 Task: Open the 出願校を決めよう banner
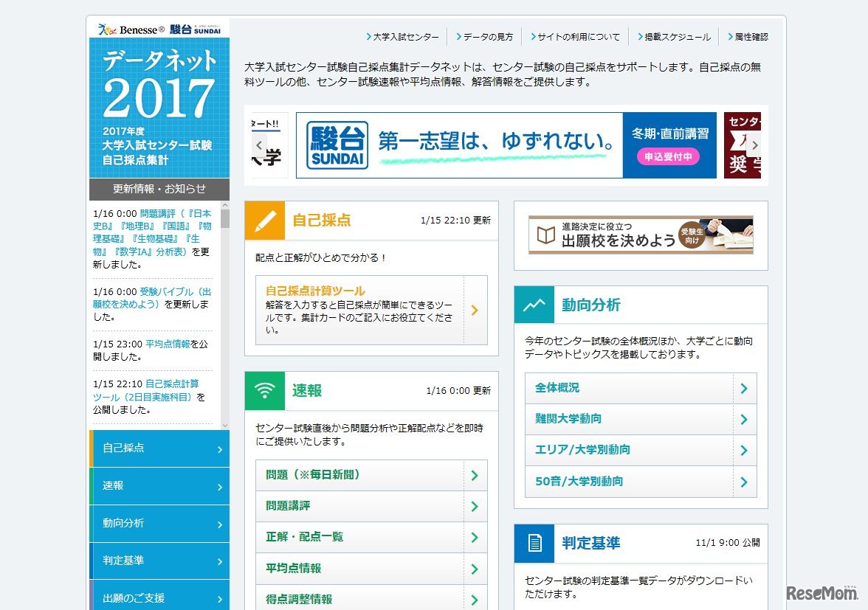point(641,235)
